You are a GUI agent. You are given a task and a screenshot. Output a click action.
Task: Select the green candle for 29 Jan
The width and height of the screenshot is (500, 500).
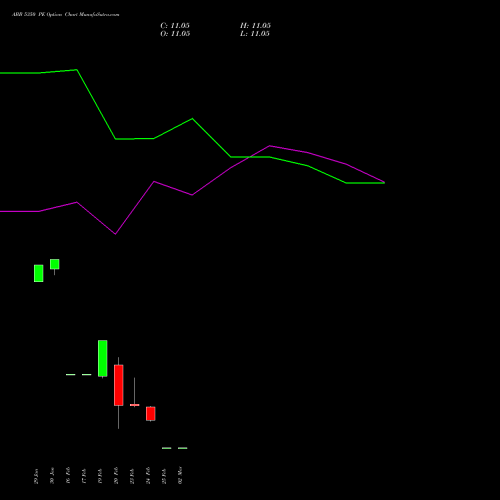click(39, 273)
